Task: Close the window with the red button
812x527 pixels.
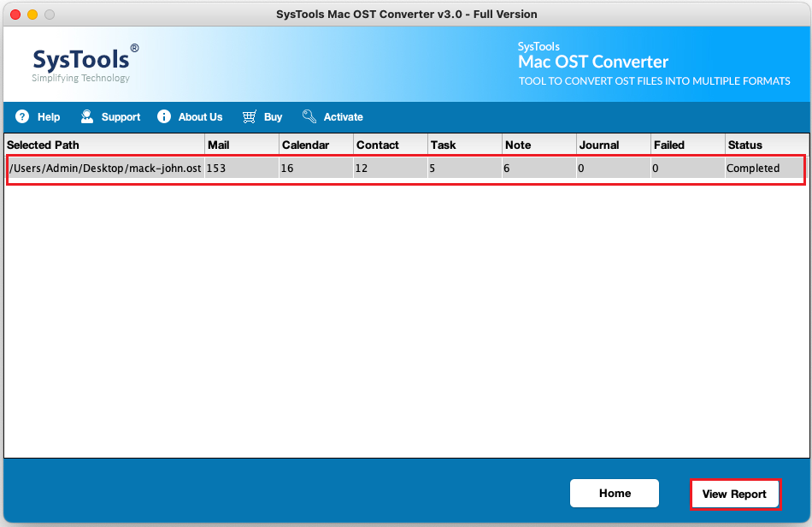Action: pyautogui.click(x=15, y=15)
